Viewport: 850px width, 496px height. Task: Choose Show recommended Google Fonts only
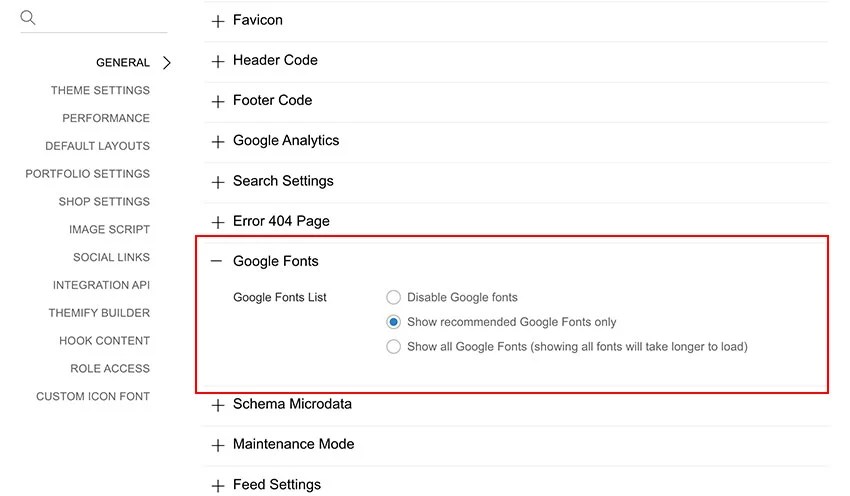tap(394, 322)
